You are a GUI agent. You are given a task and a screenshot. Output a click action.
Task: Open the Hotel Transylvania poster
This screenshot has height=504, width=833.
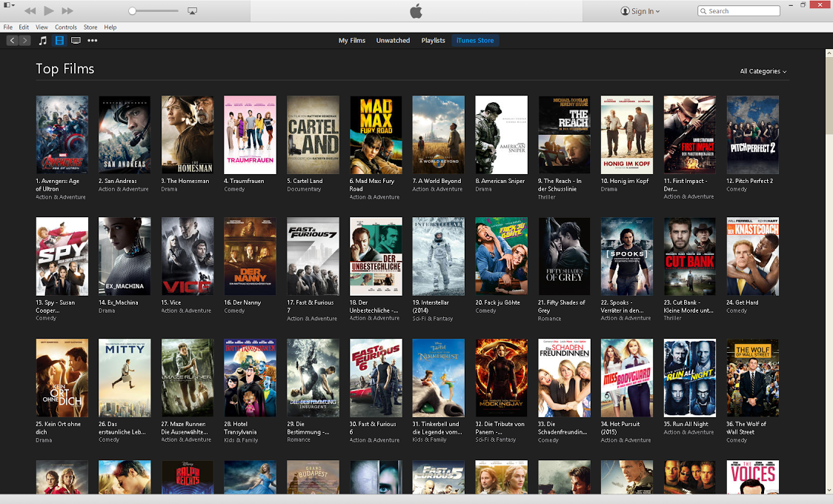(x=250, y=378)
